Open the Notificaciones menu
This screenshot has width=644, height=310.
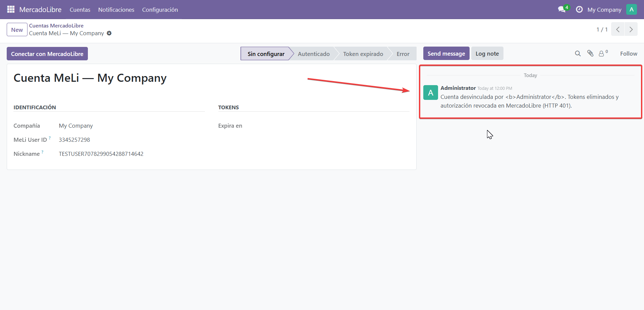click(116, 10)
